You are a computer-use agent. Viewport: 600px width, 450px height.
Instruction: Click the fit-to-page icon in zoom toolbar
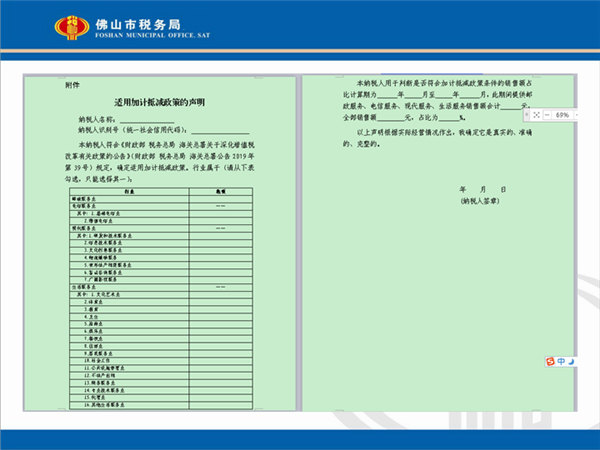tap(536, 115)
